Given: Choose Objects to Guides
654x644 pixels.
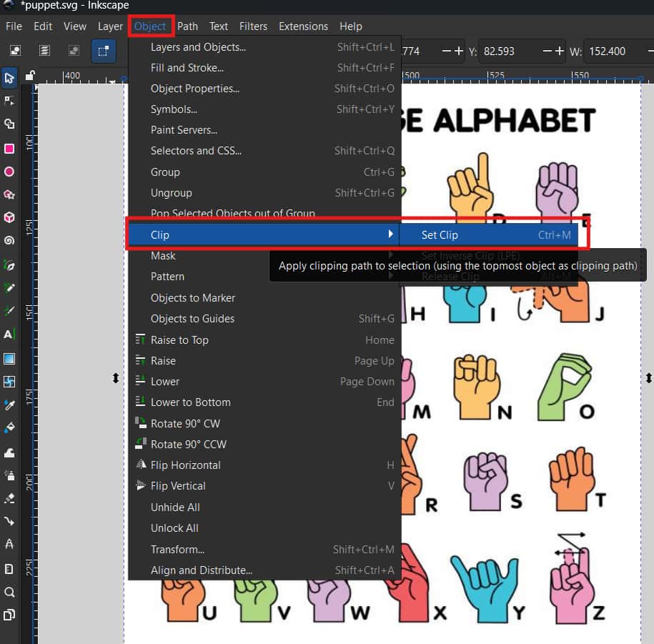Looking at the screenshot, I should tap(264, 319).
